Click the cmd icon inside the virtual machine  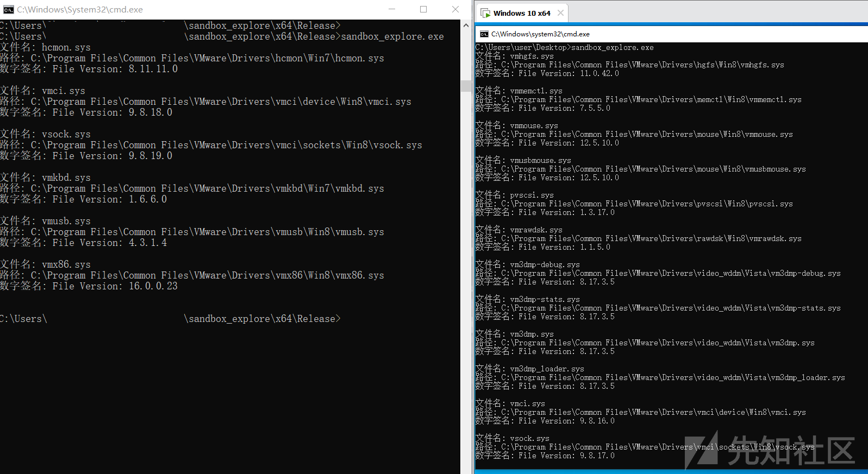point(484,34)
